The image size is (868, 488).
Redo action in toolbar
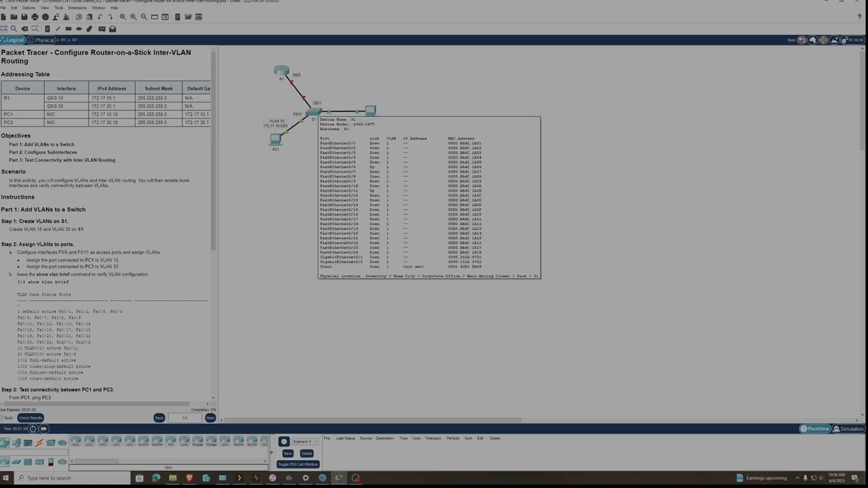(111, 17)
